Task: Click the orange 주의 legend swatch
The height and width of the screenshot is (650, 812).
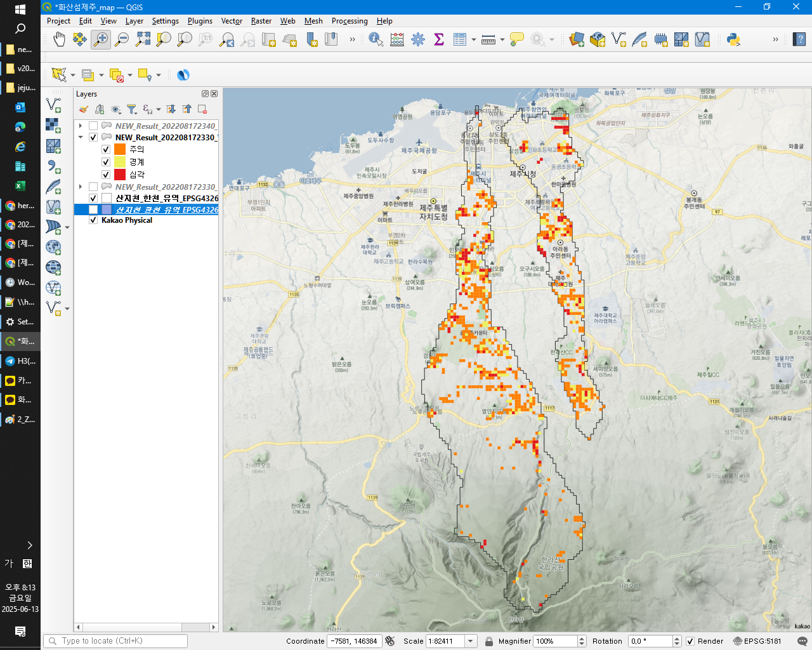Action: [x=120, y=149]
